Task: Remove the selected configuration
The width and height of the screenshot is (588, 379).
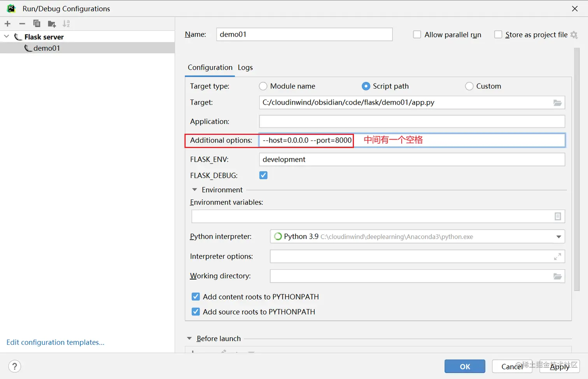Action: (22, 24)
